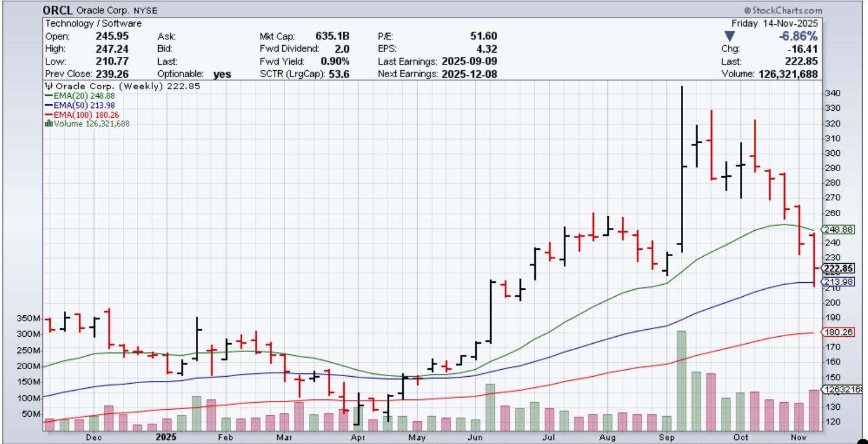Viewport: 868px width, 444px height.
Task: Click the EMA(50) 213.98 legend entry
Action: [x=79, y=105]
